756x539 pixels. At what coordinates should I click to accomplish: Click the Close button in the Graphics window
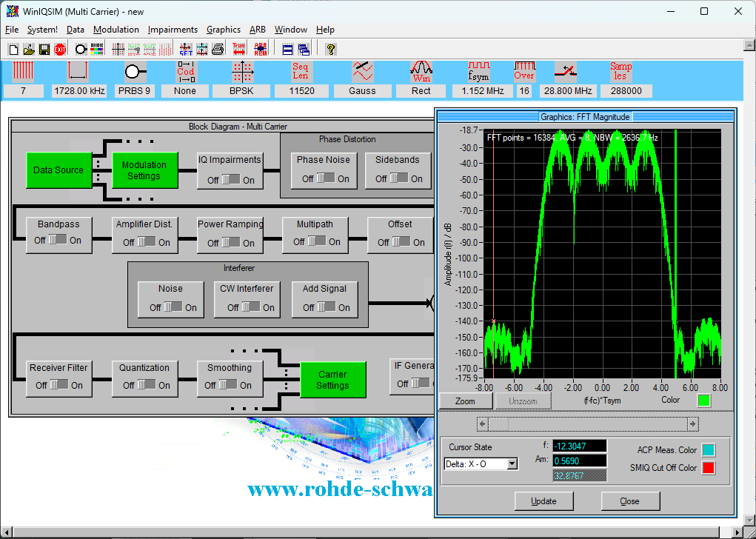click(629, 501)
